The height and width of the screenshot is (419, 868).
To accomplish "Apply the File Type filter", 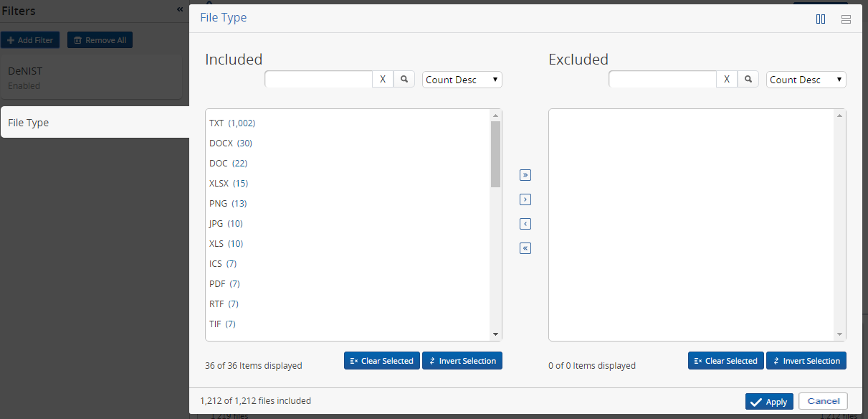I will [769, 402].
